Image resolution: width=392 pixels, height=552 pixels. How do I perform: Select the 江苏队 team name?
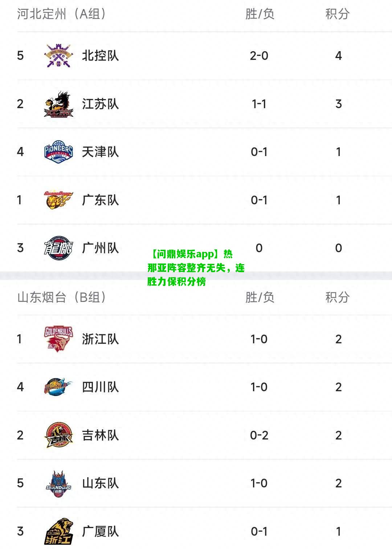(x=100, y=104)
